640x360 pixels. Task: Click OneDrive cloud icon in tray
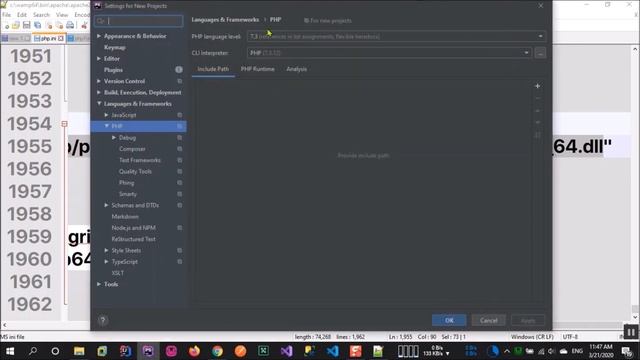(564, 351)
